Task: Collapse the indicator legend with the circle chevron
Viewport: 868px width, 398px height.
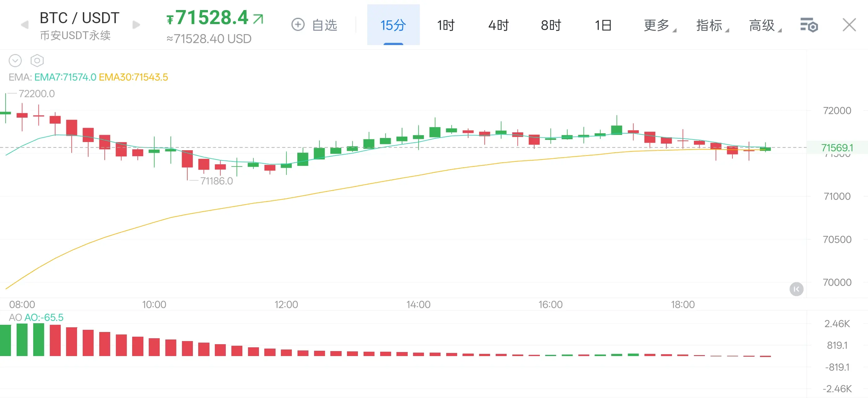Action: coord(15,61)
